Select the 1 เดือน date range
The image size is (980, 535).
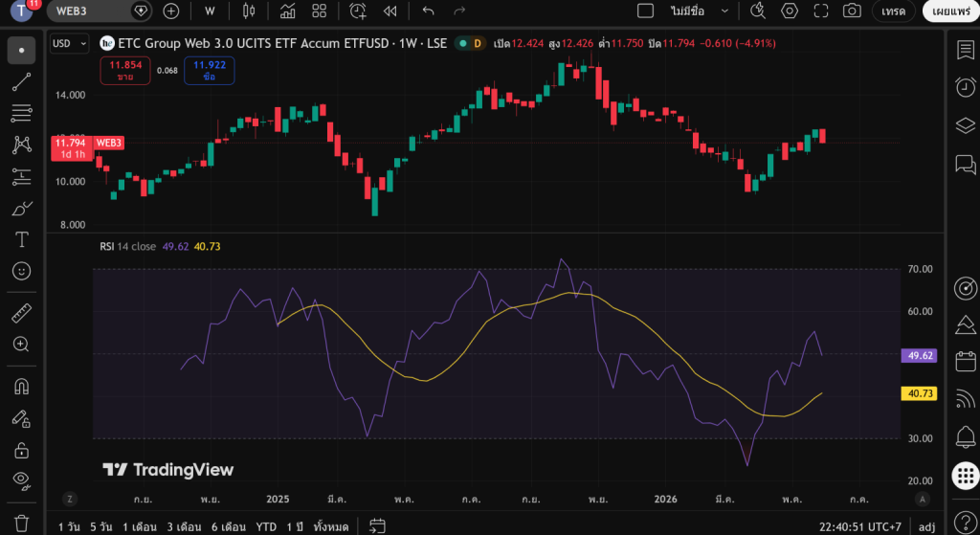point(139,527)
